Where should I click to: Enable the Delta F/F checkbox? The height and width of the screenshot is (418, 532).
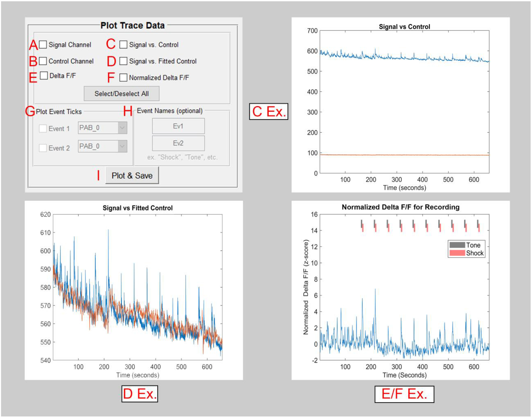44,76
